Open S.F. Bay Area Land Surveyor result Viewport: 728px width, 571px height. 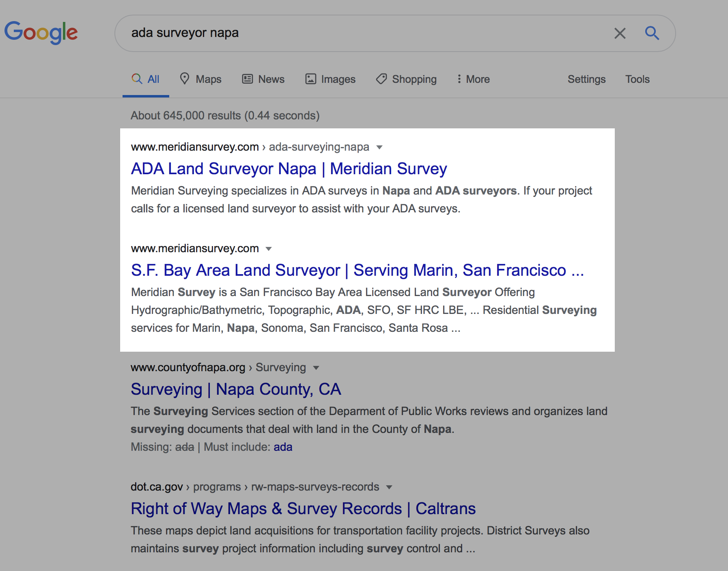coord(357,270)
